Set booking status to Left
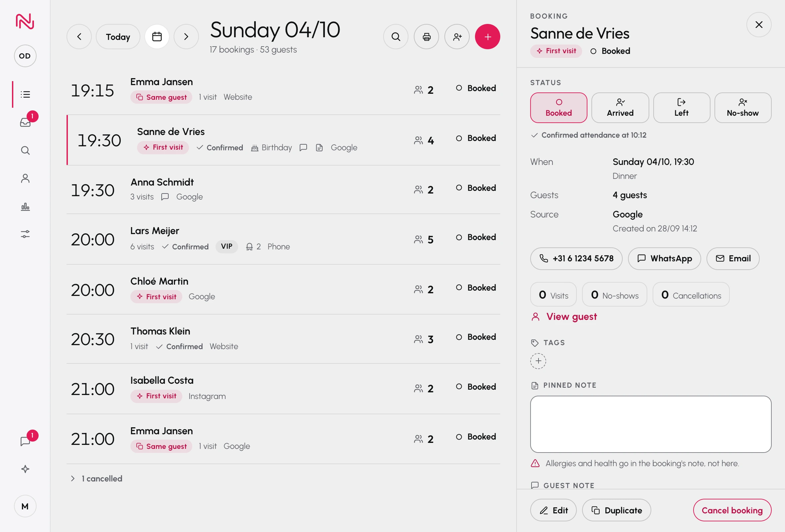Viewport: 785px width, 532px height. pyautogui.click(x=682, y=108)
